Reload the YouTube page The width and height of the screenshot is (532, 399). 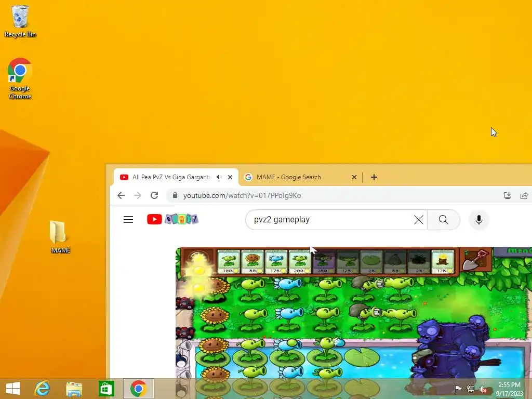click(154, 195)
